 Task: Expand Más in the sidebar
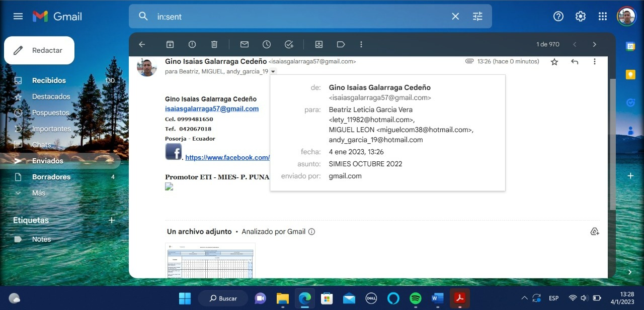pyautogui.click(x=38, y=193)
